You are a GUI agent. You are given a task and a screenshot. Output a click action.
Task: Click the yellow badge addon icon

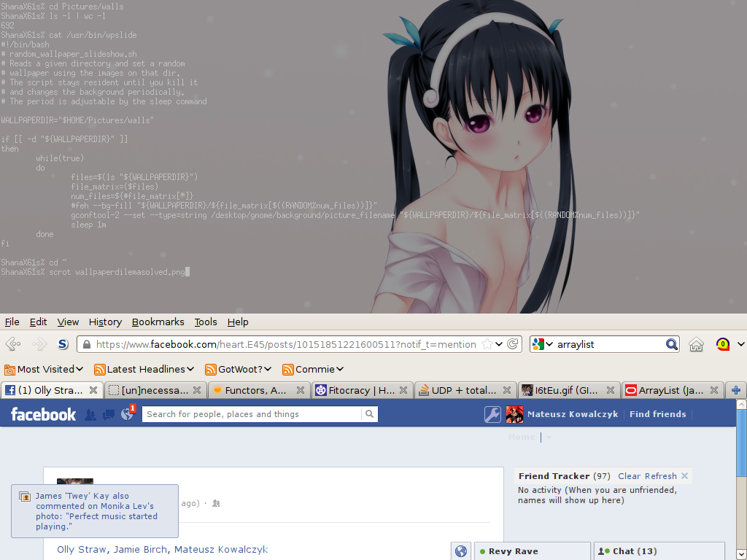tap(723, 344)
